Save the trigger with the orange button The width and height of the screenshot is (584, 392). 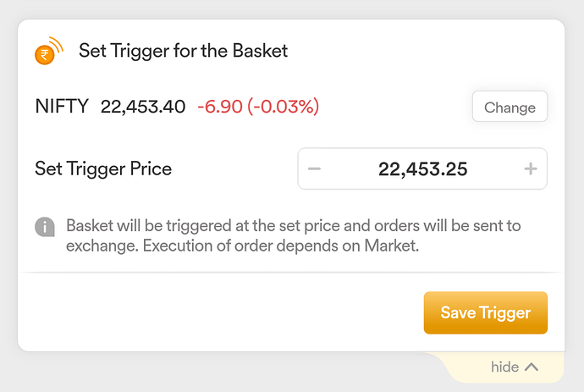(486, 312)
